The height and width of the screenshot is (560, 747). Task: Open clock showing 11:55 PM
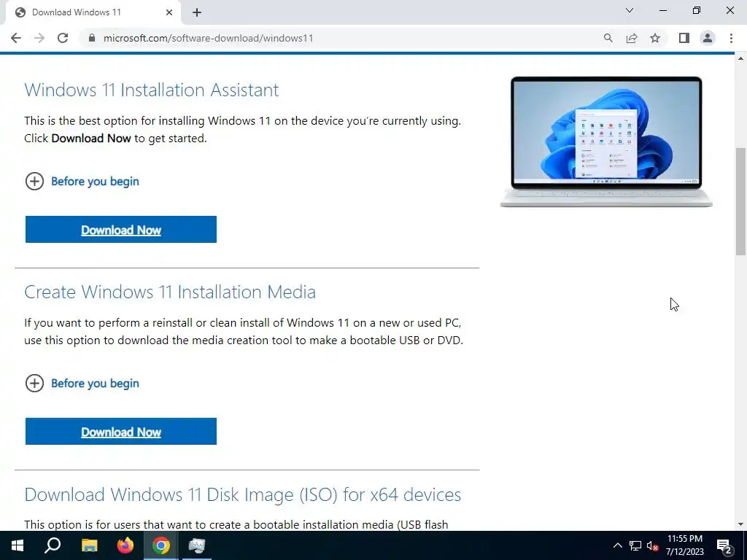[x=684, y=545]
